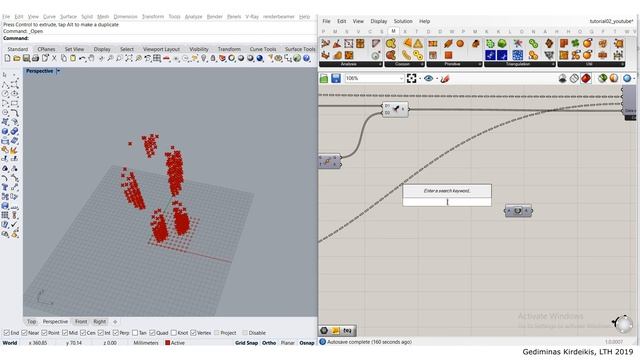Image resolution: width=640 pixels, height=360 pixels.
Task: Toggle the Cen osnap checkbox
Action: click(x=83, y=333)
